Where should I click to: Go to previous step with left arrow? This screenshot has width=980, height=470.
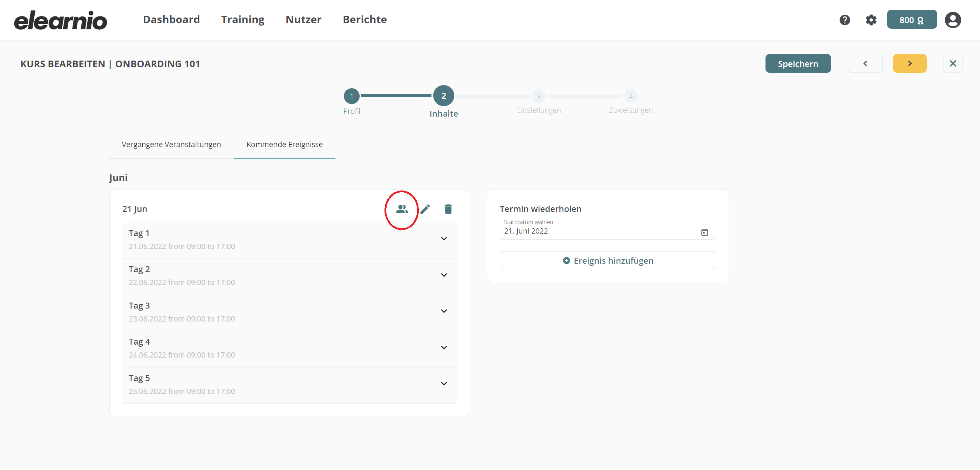coord(865,63)
